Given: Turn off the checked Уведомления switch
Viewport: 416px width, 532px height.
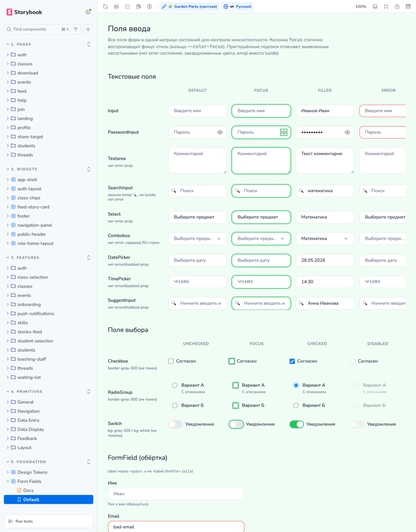Looking at the screenshot, I should pos(297,424).
